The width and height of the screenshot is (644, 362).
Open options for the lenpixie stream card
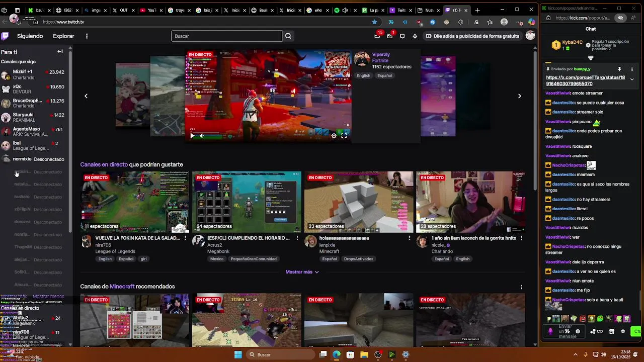tap(409, 238)
